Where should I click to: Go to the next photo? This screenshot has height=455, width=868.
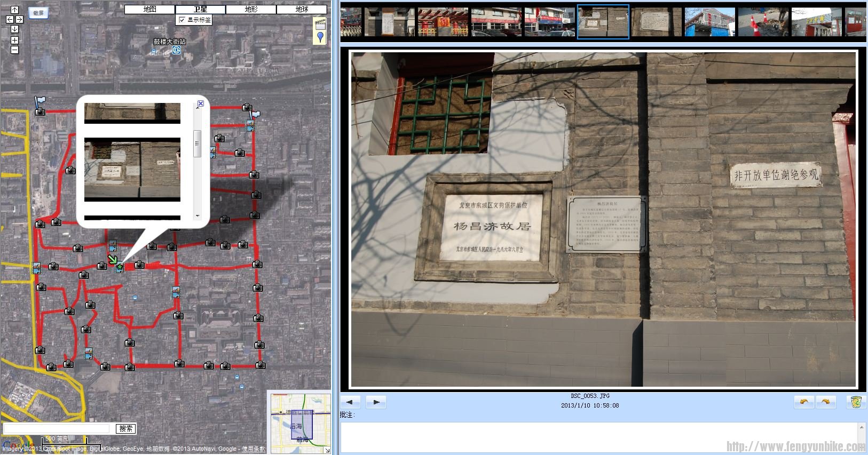pos(376,402)
